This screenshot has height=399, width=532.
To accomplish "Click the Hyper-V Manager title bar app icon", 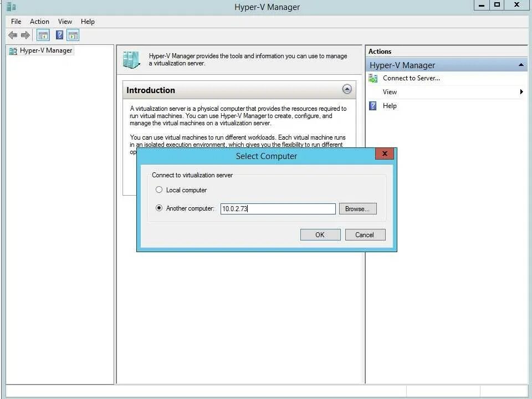I will click(11, 7).
